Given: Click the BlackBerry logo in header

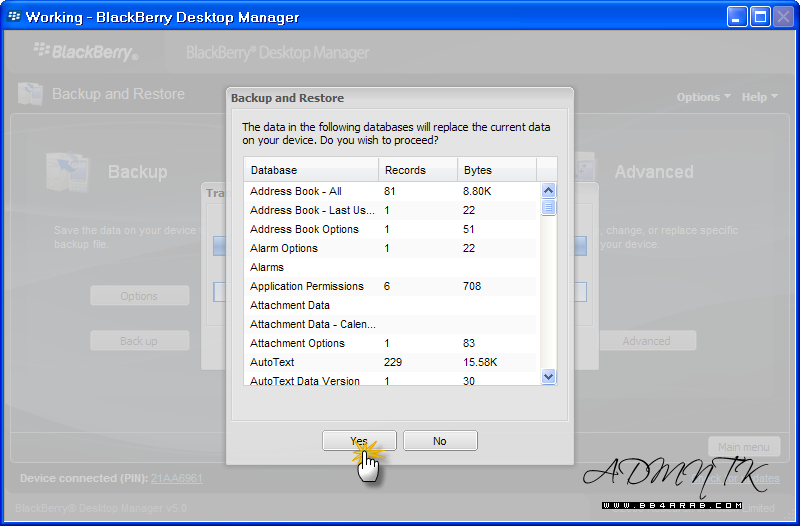Looking at the screenshot, I should pos(85,51).
